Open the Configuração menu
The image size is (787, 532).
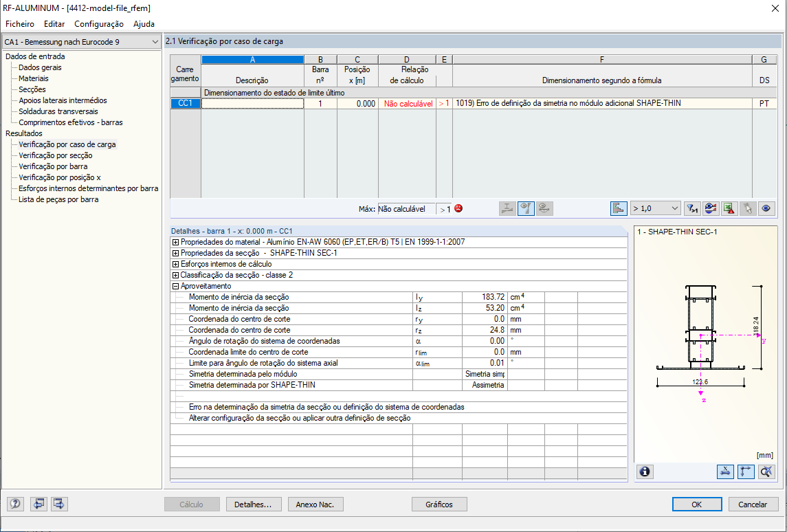click(x=99, y=24)
